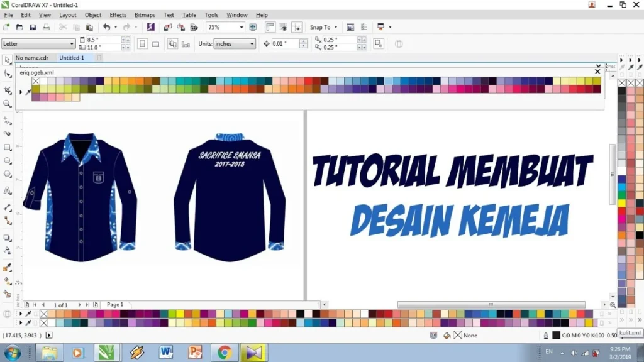644x362 pixels.
Task: Open the Bitmaps menu
Action: point(145,15)
